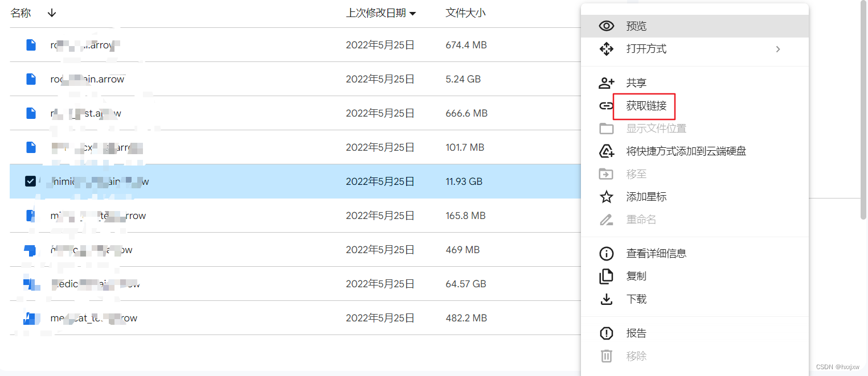Uncheck the selected 11.93 GB file's checkbox

(30, 181)
